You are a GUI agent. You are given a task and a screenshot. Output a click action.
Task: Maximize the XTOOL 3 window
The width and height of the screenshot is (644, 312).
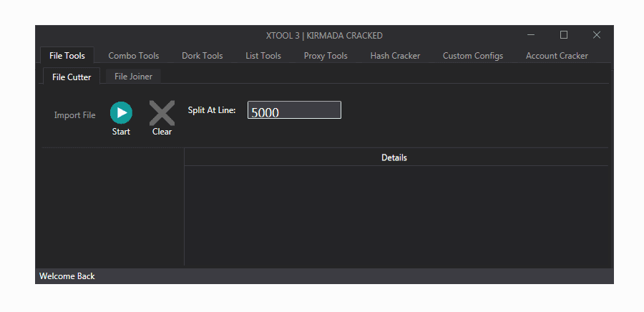(x=564, y=35)
